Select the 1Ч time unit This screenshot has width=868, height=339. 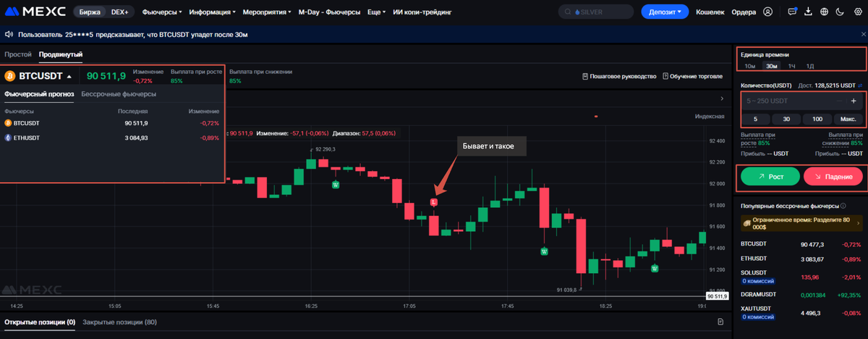click(792, 66)
